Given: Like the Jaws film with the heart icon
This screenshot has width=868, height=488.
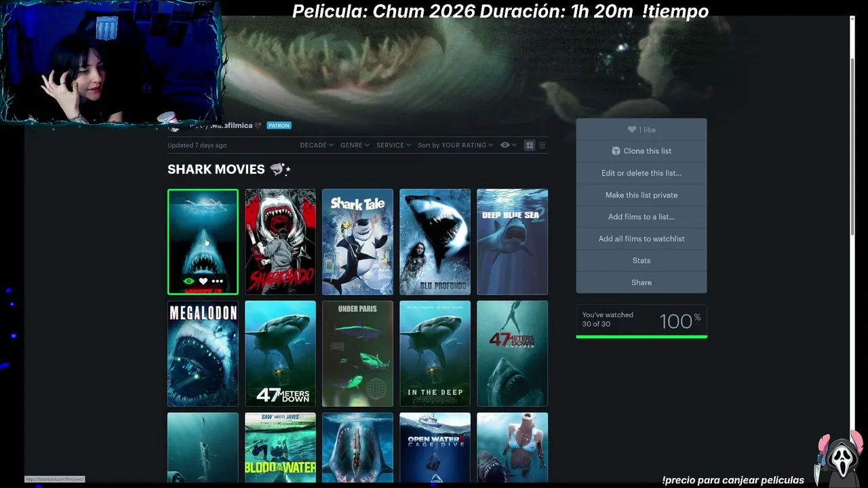Looking at the screenshot, I should 203,281.
